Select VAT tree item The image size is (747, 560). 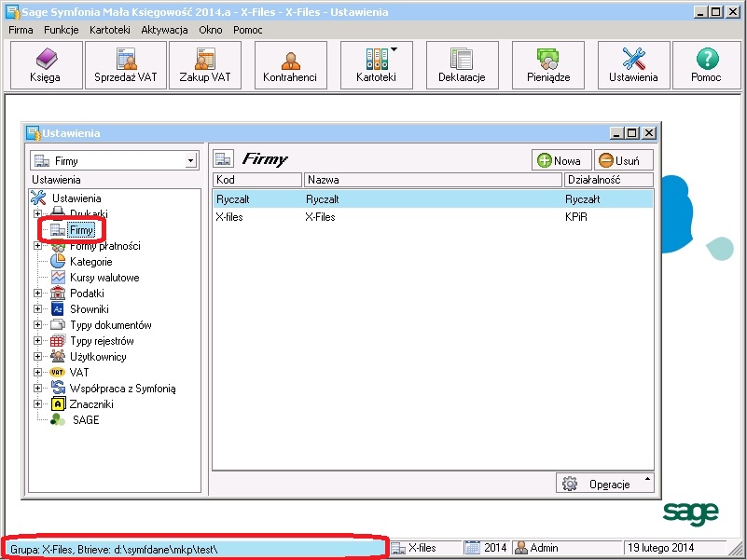point(79,373)
